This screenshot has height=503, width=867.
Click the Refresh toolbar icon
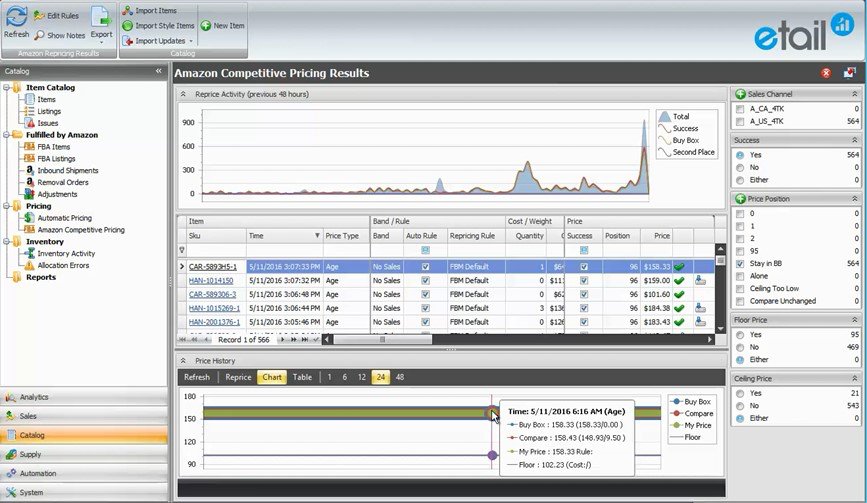pos(17,16)
